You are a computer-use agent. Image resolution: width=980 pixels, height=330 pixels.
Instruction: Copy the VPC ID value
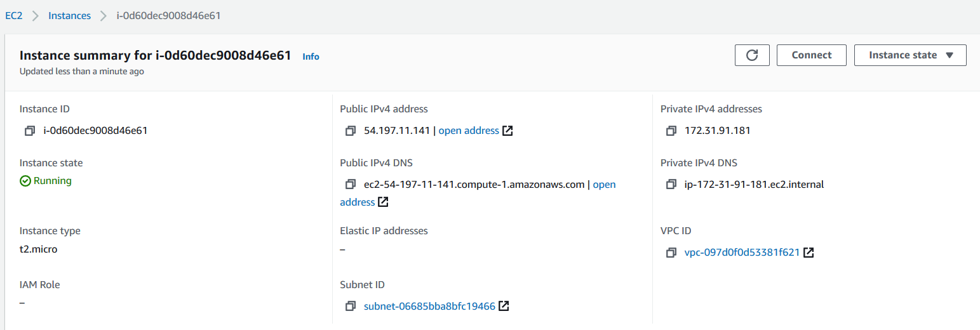tap(671, 253)
